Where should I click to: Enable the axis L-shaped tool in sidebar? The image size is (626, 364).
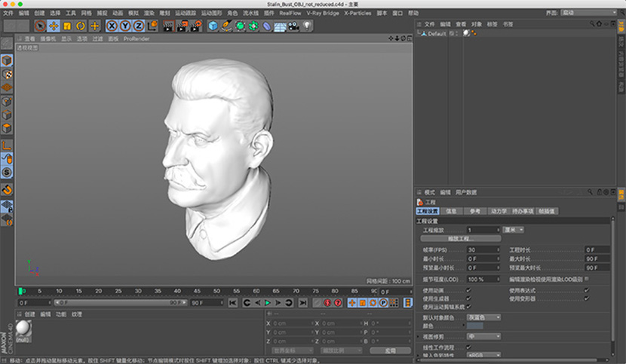point(7,145)
